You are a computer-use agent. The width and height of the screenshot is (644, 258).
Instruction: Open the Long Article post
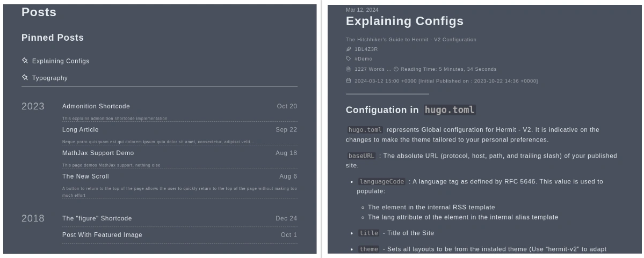coord(80,130)
